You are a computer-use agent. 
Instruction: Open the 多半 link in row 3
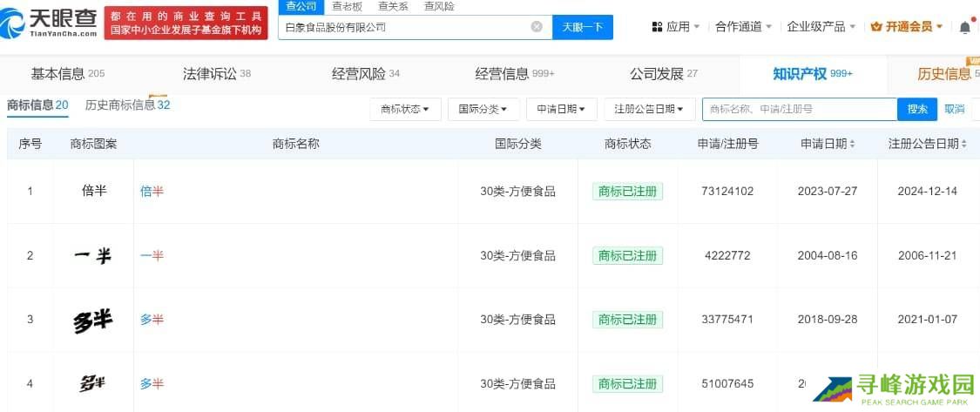[x=152, y=320]
